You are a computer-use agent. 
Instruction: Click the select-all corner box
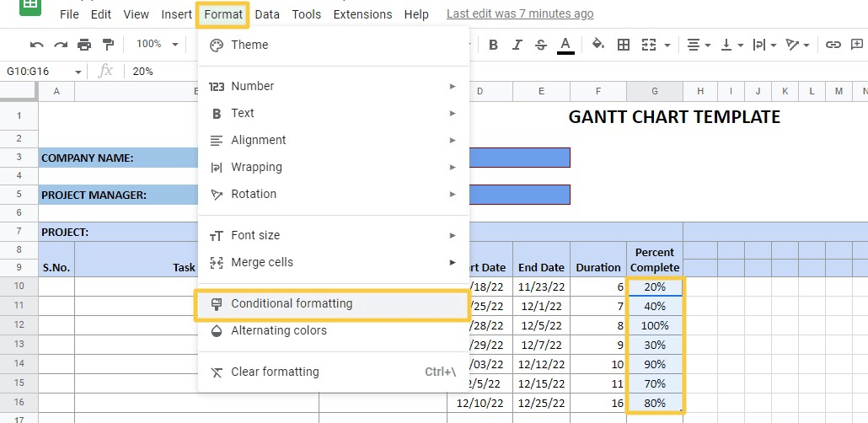point(19,91)
